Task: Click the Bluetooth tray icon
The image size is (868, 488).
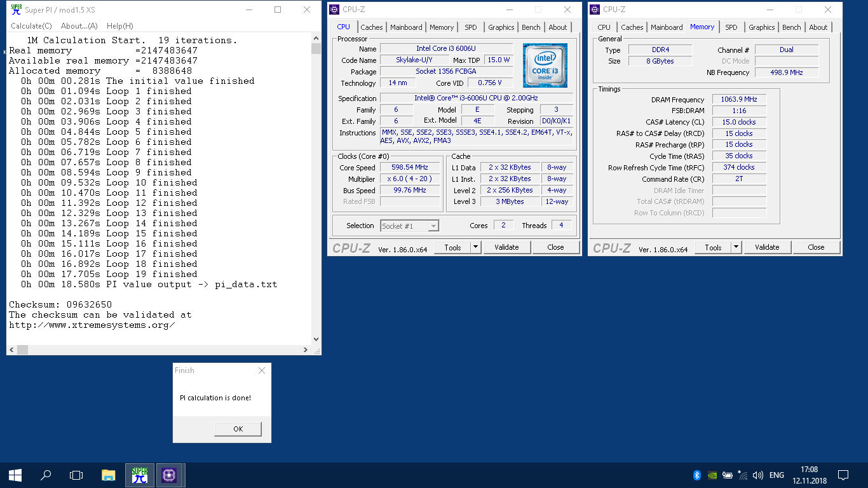Action: [x=696, y=475]
